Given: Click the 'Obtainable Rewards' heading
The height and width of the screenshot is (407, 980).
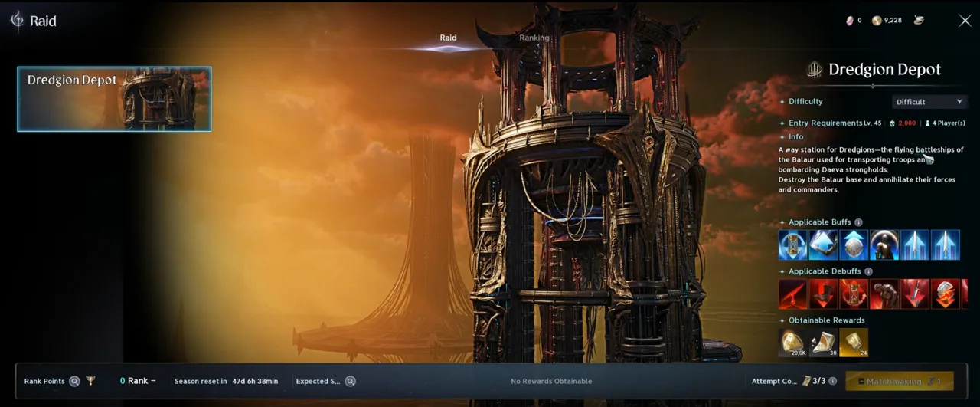Looking at the screenshot, I should click(827, 320).
